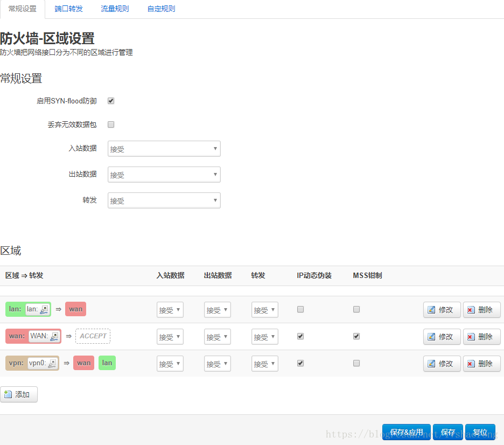Open the general 入站数据 dropdown
The image size is (504, 445).
[164, 149]
